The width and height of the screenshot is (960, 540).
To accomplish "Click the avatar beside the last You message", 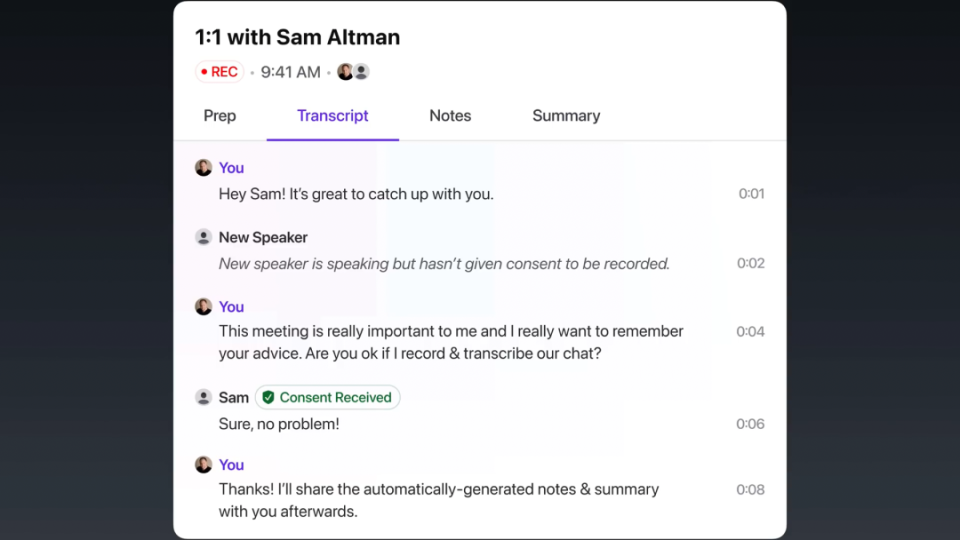I will [203, 464].
